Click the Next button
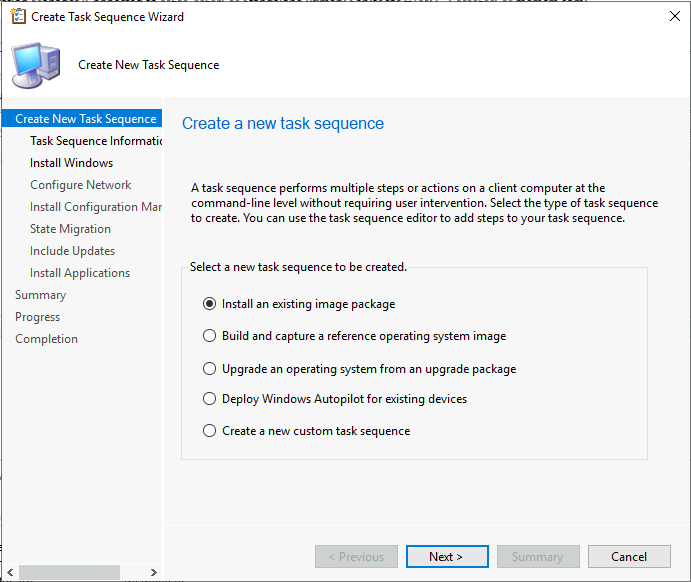691x582 pixels. coord(447,556)
